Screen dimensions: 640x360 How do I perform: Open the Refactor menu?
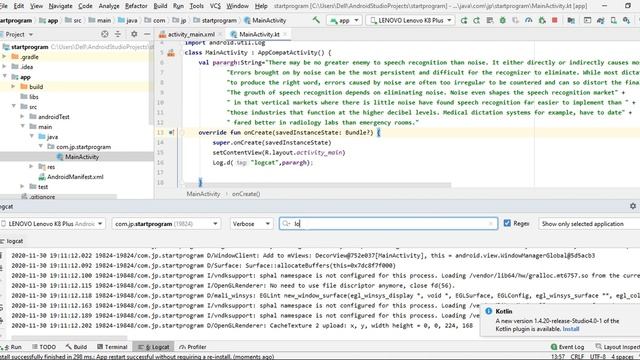click(136, 6)
